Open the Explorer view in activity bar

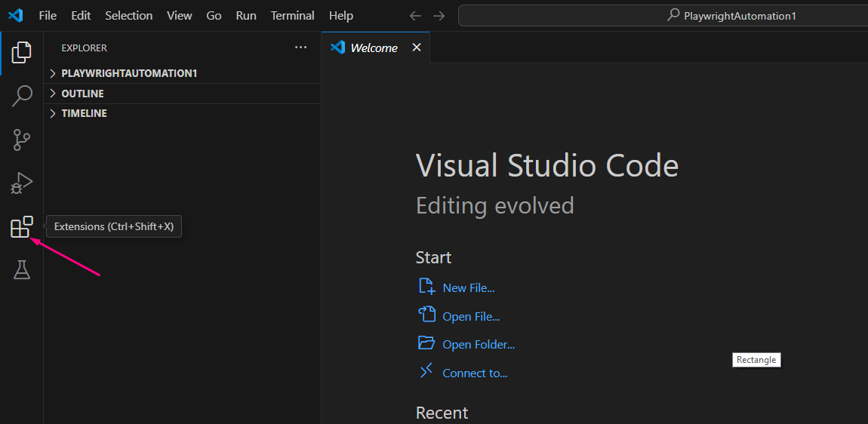coord(22,53)
